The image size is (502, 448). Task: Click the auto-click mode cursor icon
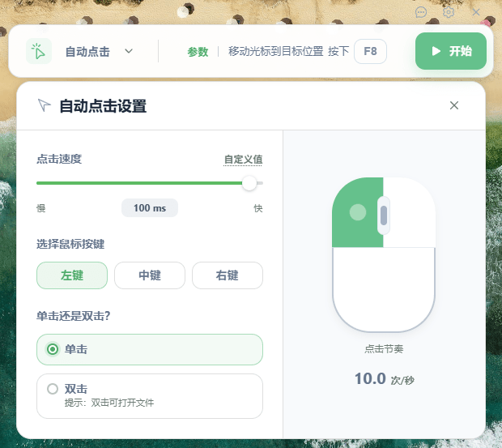point(39,51)
